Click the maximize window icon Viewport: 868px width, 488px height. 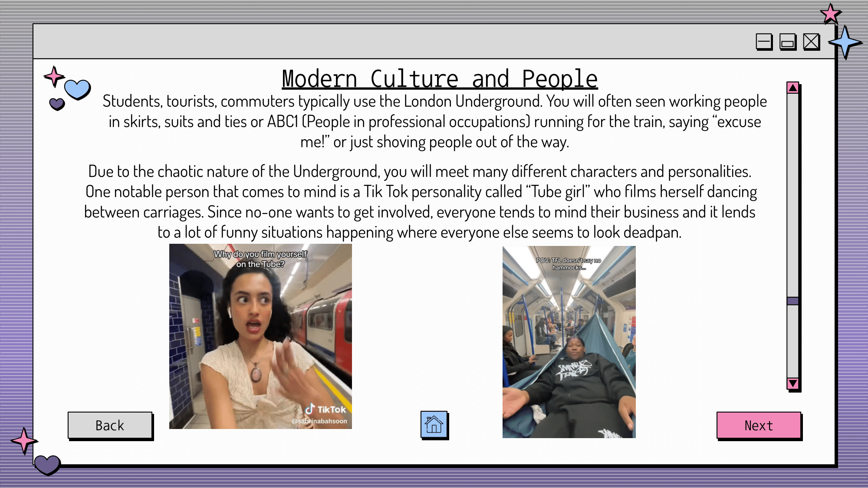787,42
